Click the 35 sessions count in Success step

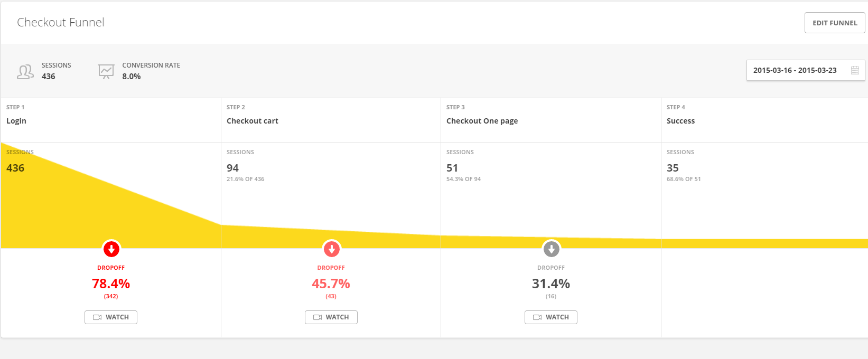tap(673, 168)
